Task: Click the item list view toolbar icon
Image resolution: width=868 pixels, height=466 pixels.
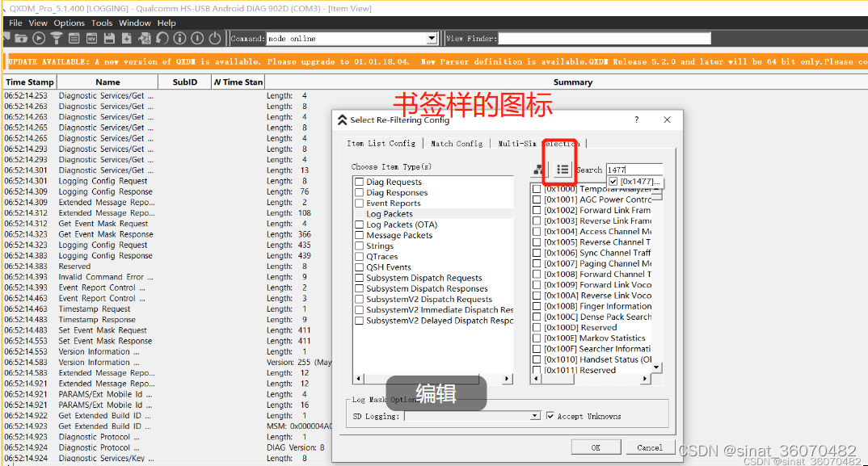Action: [74, 38]
